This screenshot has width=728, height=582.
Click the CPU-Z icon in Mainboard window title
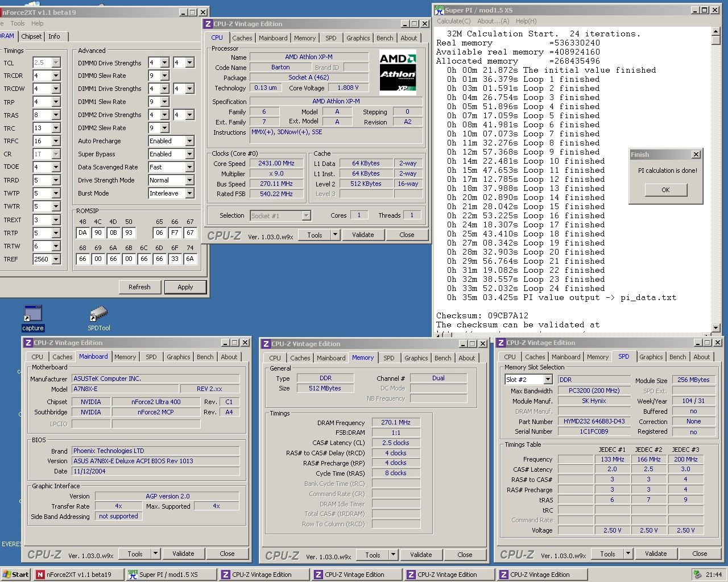28,343
